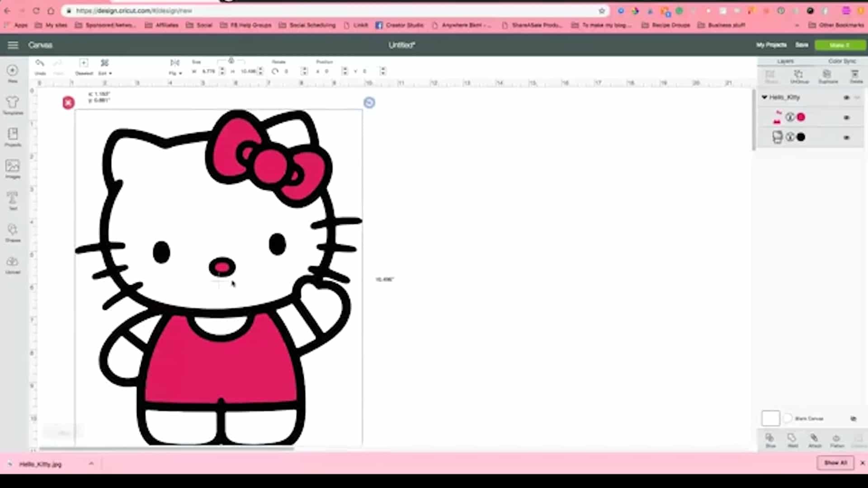This screenshot has width=868, height=488.
Task: Switch to the Color Sync tab
Action: pos(841,61)
